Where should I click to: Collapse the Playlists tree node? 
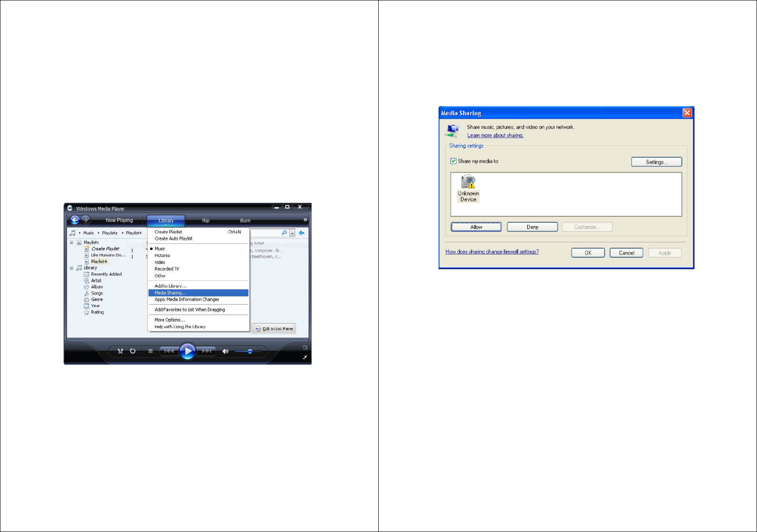(x=72, y=242)
